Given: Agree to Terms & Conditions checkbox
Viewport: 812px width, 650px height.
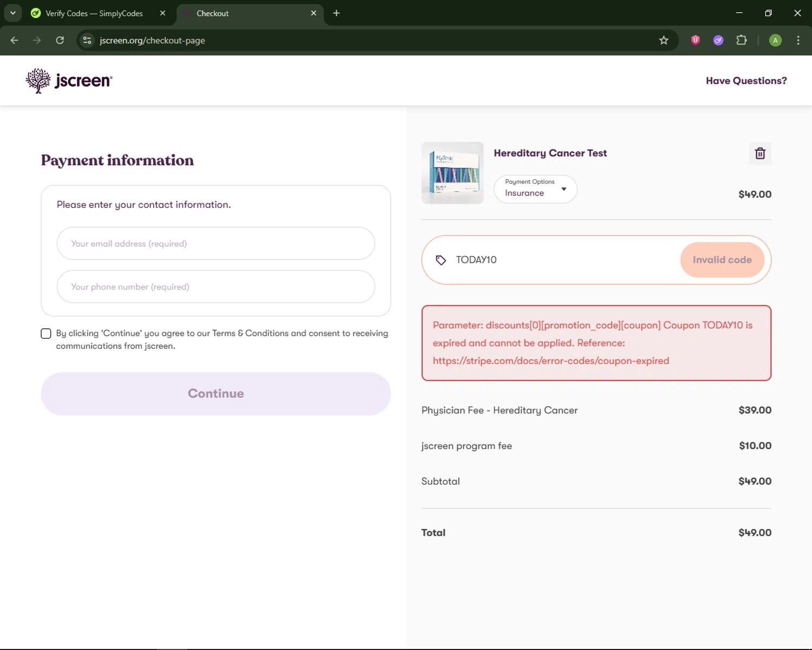Looking at the screenshot, I should (x=46, y=334).
